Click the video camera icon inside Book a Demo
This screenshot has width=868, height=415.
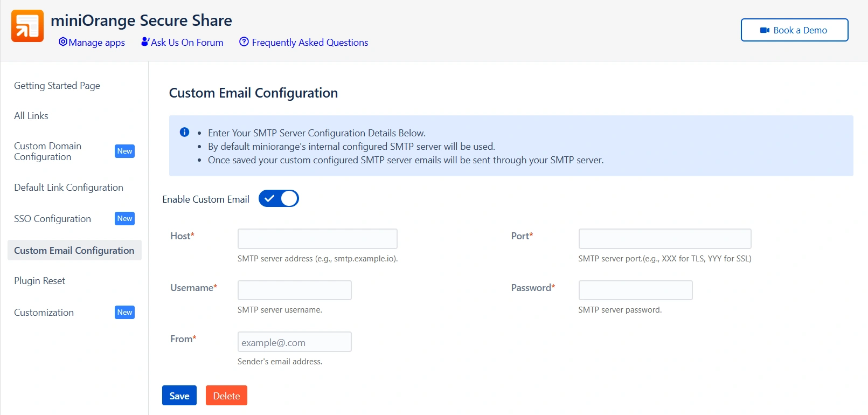pos(764,30)
